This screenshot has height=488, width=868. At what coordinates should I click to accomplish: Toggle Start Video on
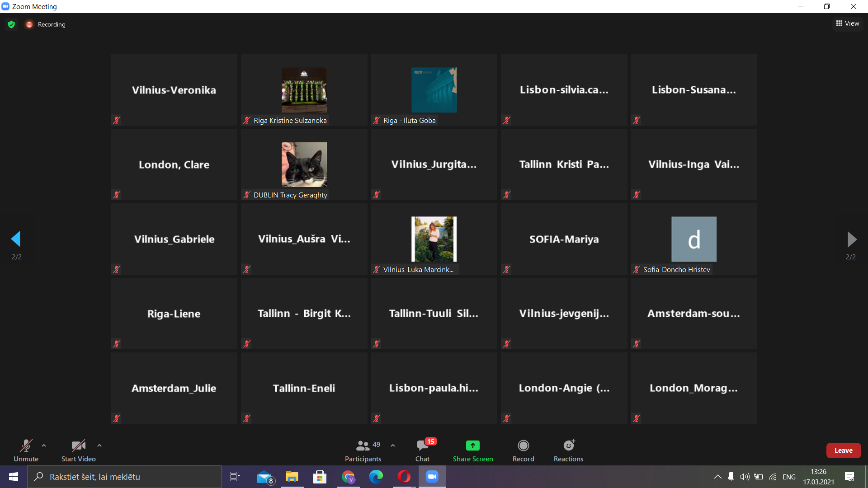pos(78,446)
